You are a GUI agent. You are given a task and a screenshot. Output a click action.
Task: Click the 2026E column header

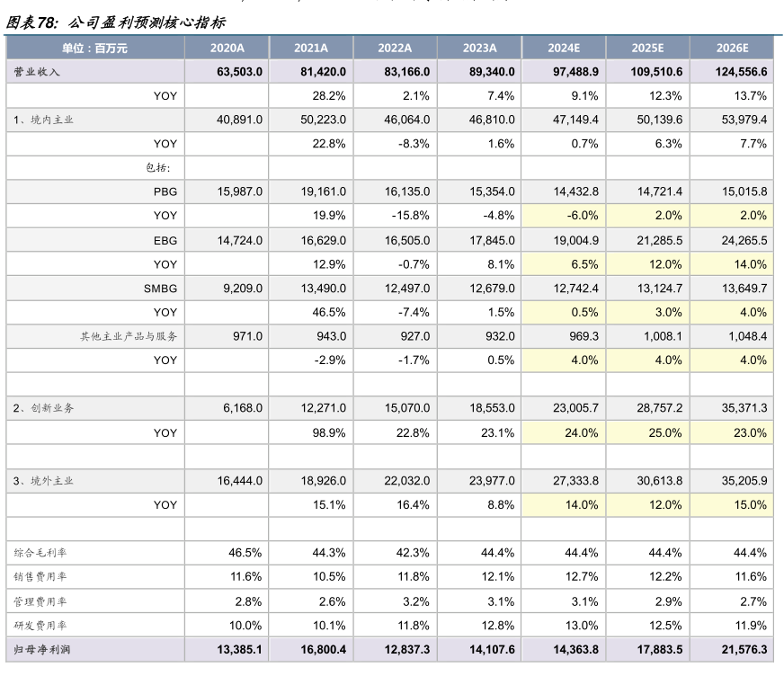732,49
